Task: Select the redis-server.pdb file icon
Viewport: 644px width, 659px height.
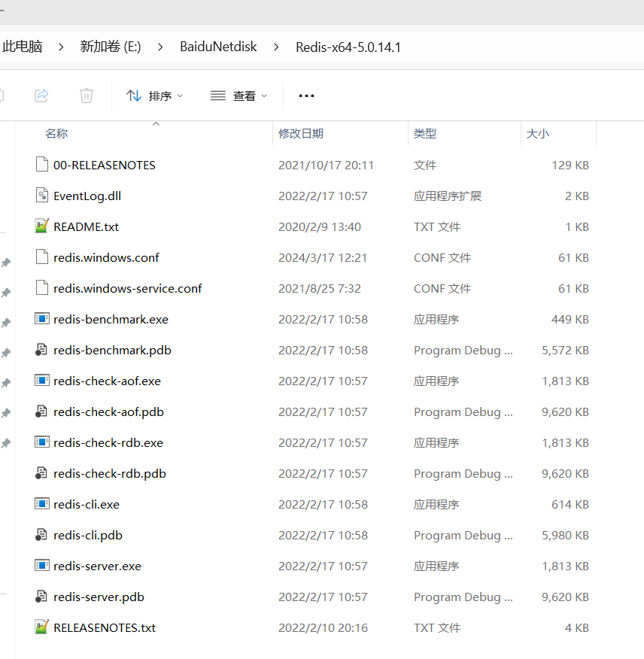Action: [41, 596]
